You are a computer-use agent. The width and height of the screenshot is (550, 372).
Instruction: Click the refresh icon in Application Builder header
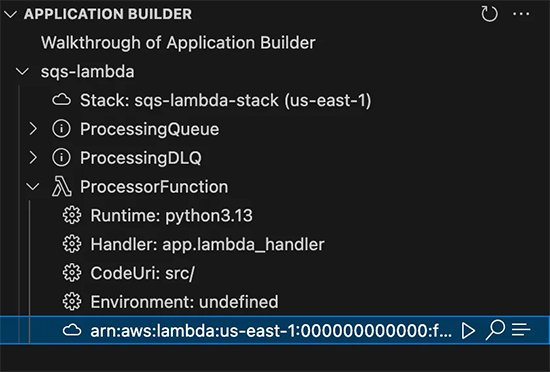(x=489, y=14)
